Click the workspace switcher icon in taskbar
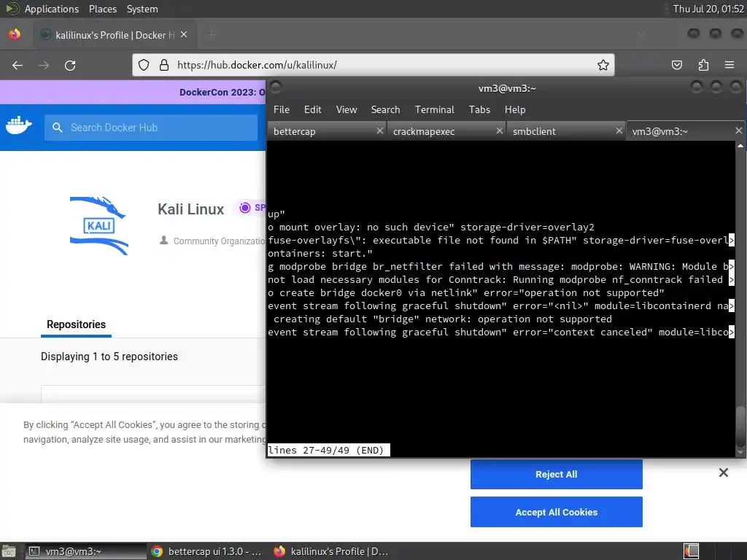 691,551
